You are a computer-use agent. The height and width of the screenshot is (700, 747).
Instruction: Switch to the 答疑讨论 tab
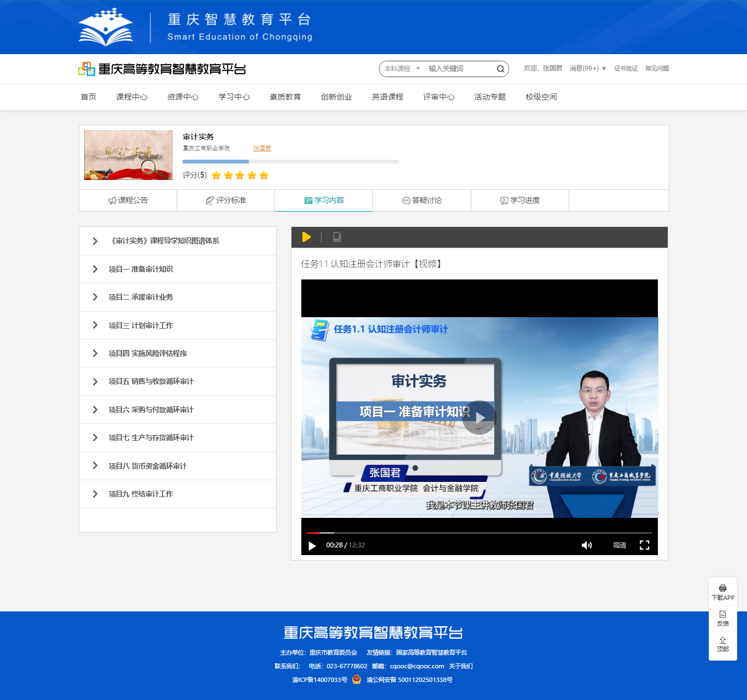tap(422, 200)
